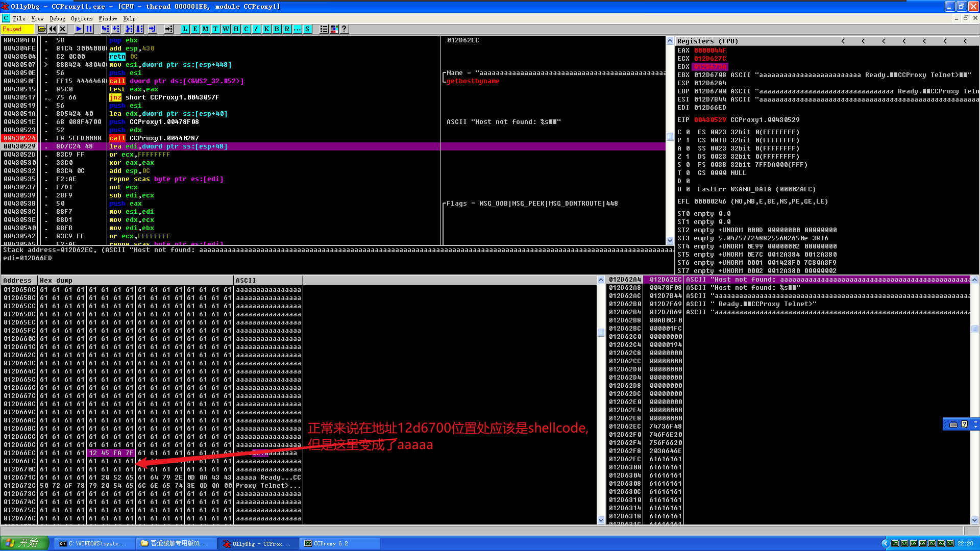This screenshot has height=551, width=980.
Task: Show Threads with the T icon
Action: (216, 29)
